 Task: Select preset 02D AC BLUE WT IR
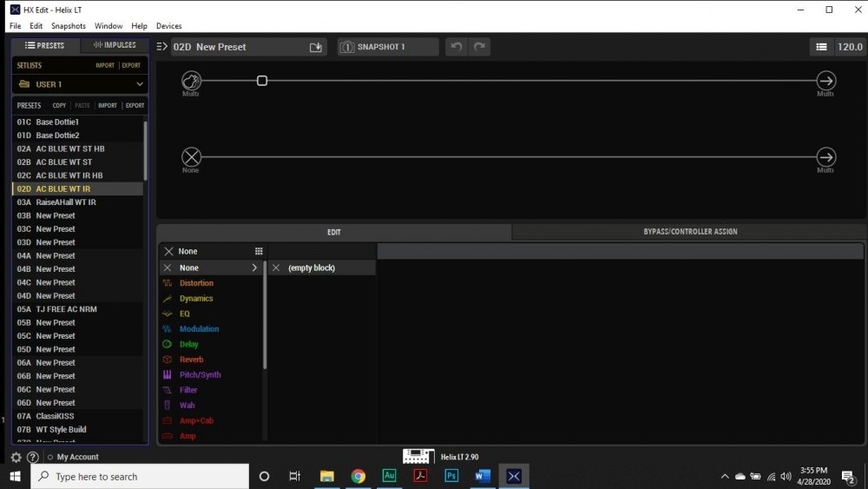(x=77, y=188)
